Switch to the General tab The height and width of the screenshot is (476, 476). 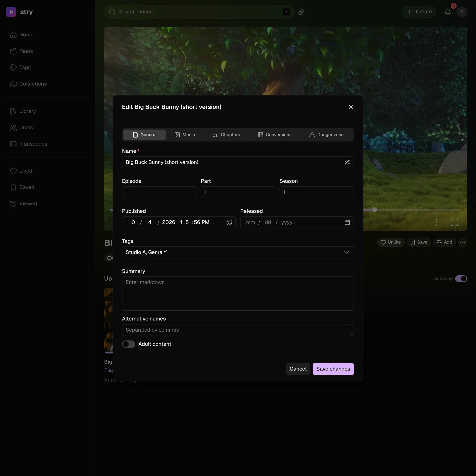click(145, 135)
